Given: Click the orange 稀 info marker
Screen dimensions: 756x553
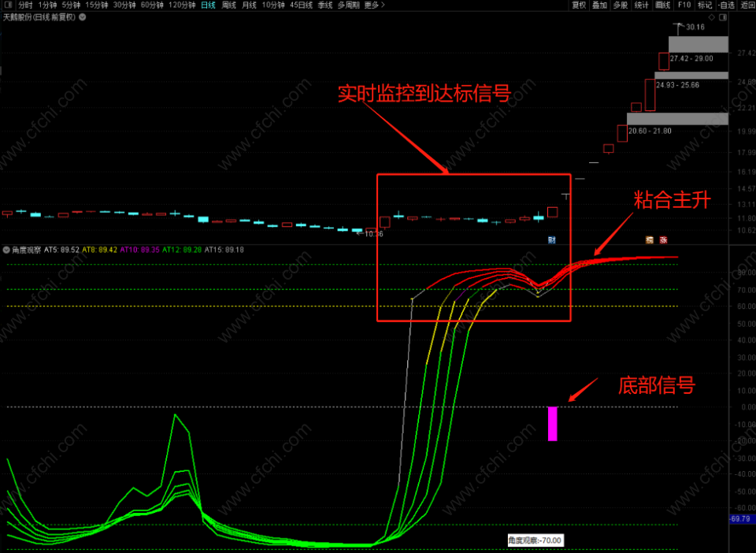Looking at the screenshot, I should (650, 239).
